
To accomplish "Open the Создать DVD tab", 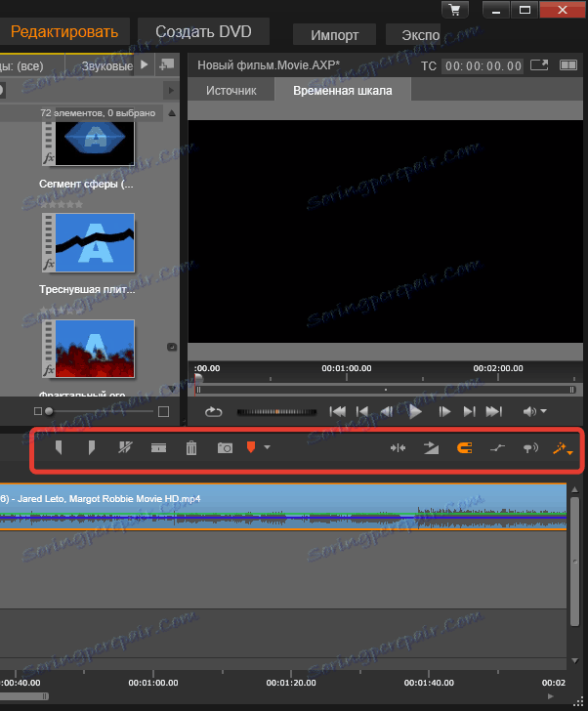I will pyautogui.click(x=201, y=31).
